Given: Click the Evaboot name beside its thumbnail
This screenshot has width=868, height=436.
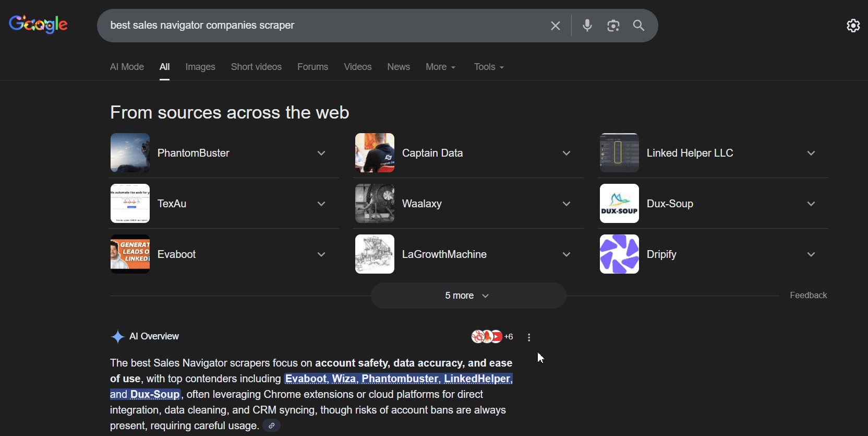Looking at the screenshot, I should tap(176, 254).
